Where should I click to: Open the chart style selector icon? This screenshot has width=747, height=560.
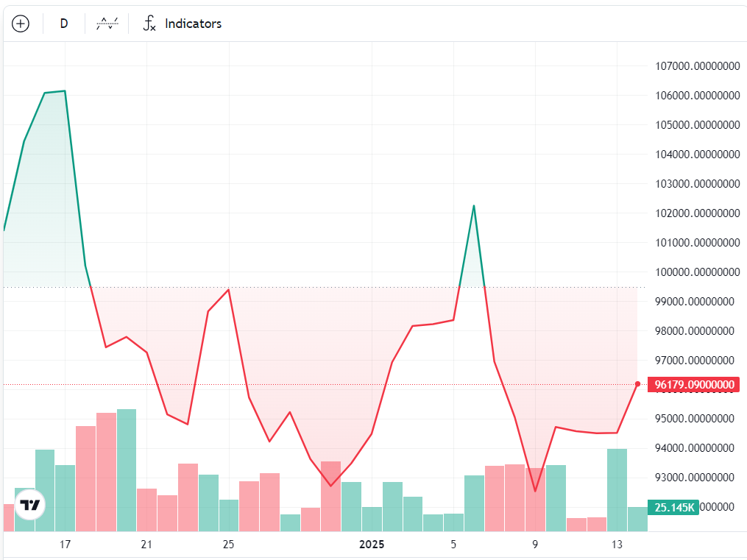107,24
